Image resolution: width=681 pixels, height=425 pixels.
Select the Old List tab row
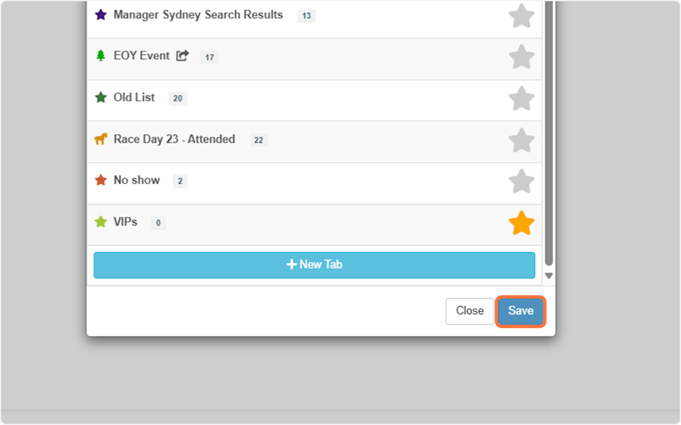(314, 100)
